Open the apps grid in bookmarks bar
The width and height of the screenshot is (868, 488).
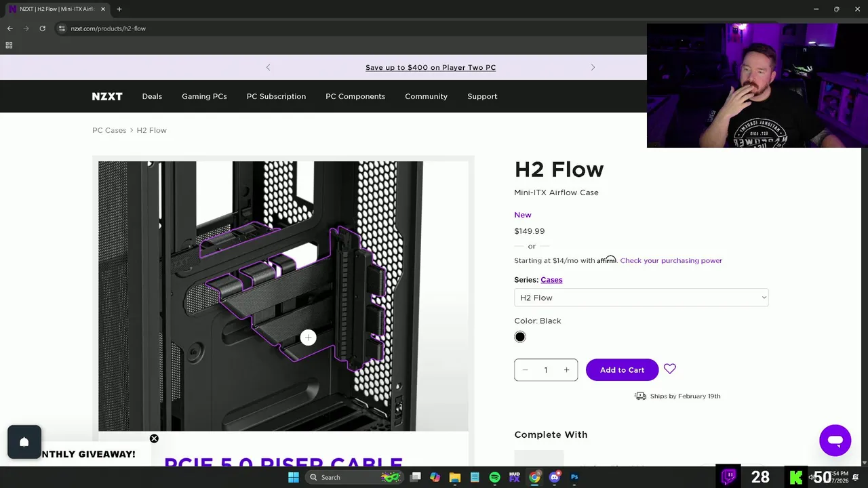[x=9, y=45]
